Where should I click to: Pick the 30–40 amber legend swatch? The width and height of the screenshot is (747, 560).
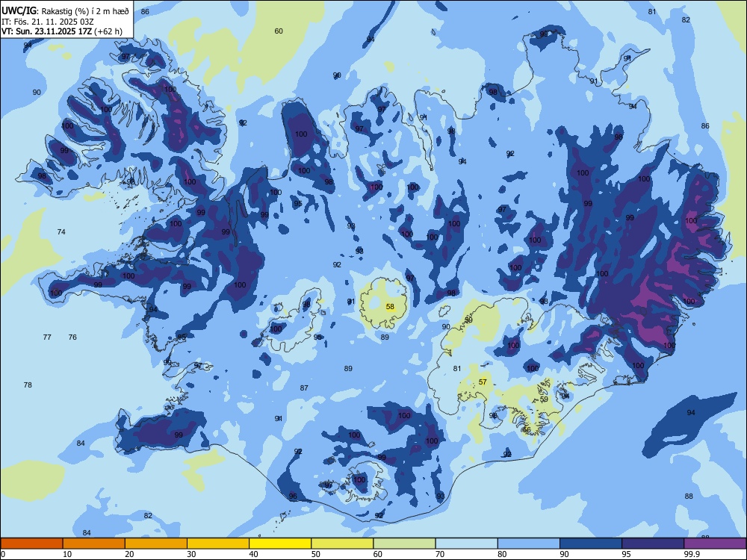[x=218, y=544]
